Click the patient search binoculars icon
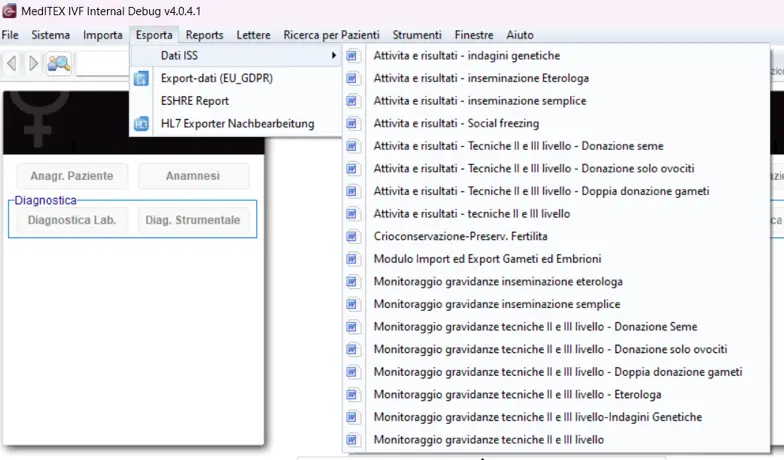784x460 pixels. (x=59, y=64)
